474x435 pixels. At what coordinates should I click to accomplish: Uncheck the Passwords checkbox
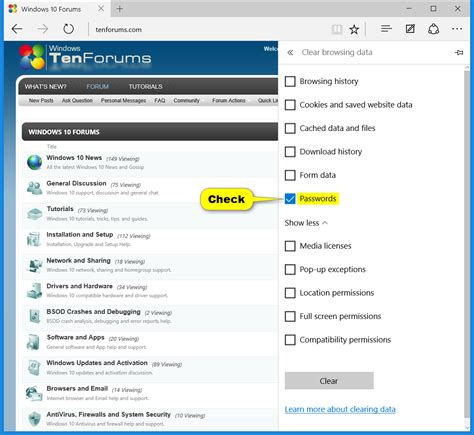click(290, 199)
